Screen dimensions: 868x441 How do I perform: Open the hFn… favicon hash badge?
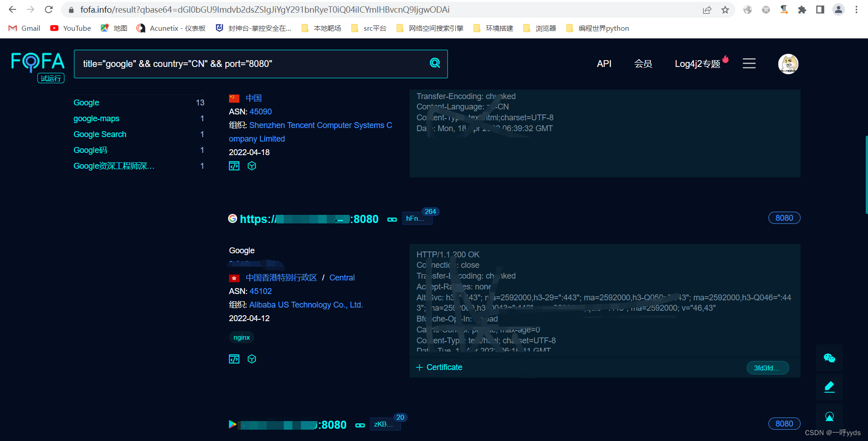coord(417,218)
